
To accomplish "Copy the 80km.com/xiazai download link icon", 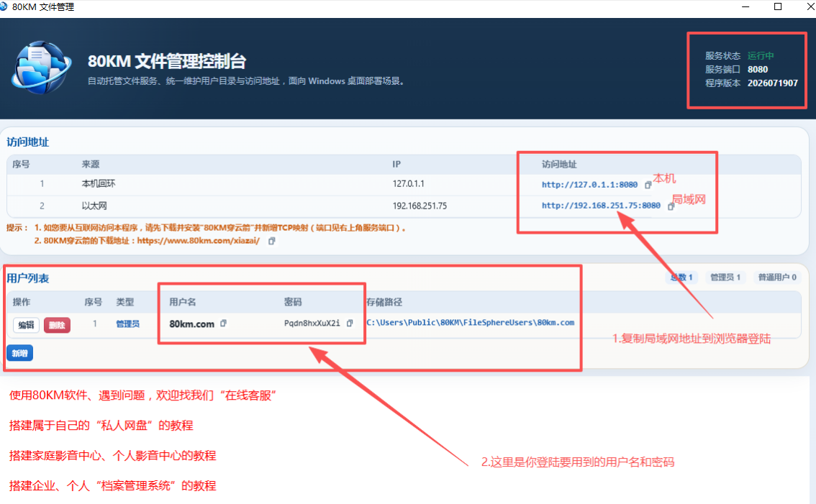I will [x=271, y=241].
